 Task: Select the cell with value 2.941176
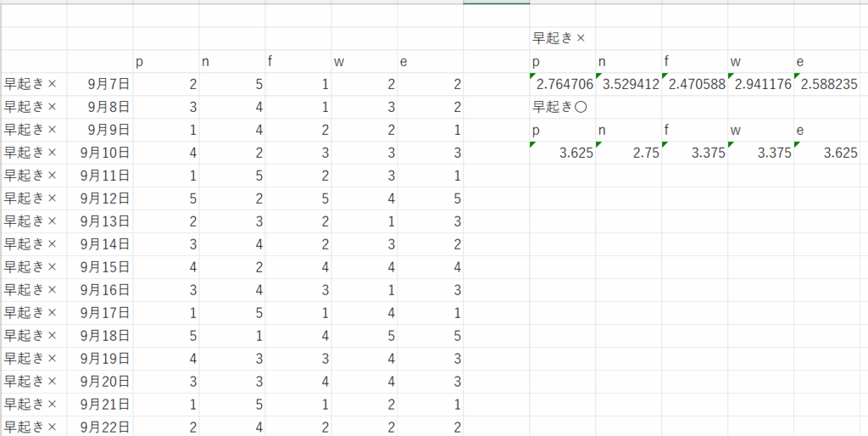(760, 85)
